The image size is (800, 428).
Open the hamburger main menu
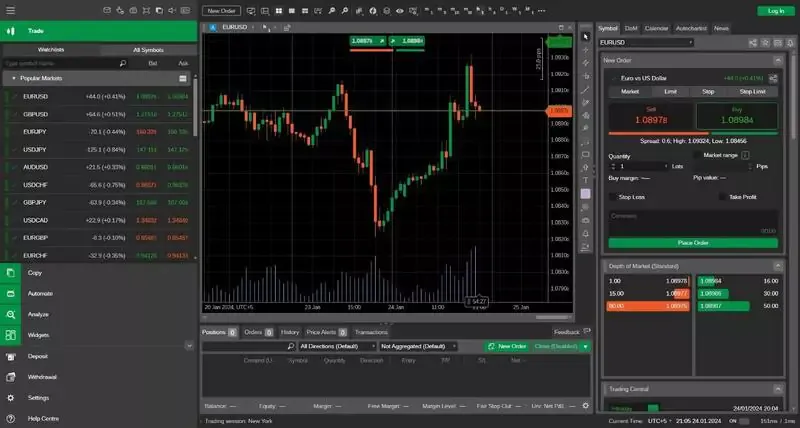coord(10,10)
